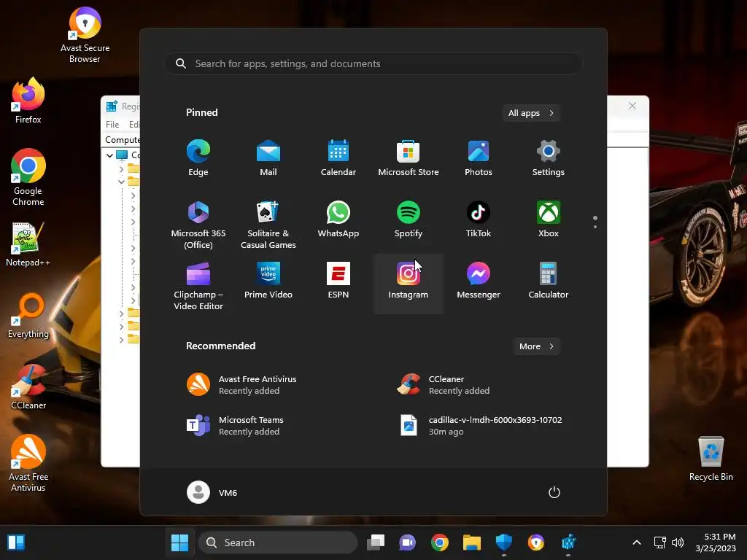Open Clipchamp Video Editor

pyautogui.click(x=198, y=286)
